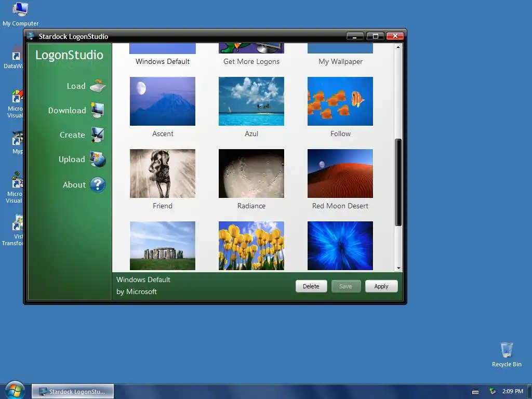This screenshot has height=399, width=532.
Task: Open the Windows Start orb
Action: coord(15,390)
